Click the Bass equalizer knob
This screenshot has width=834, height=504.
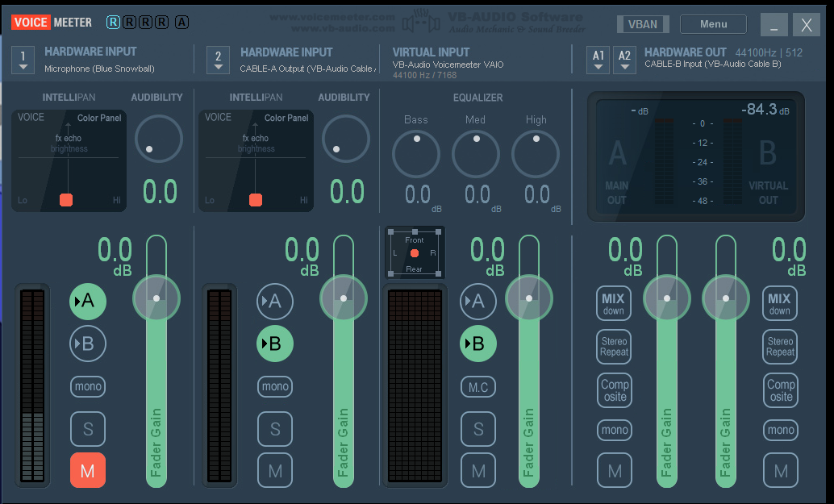(x=416, y=154)
